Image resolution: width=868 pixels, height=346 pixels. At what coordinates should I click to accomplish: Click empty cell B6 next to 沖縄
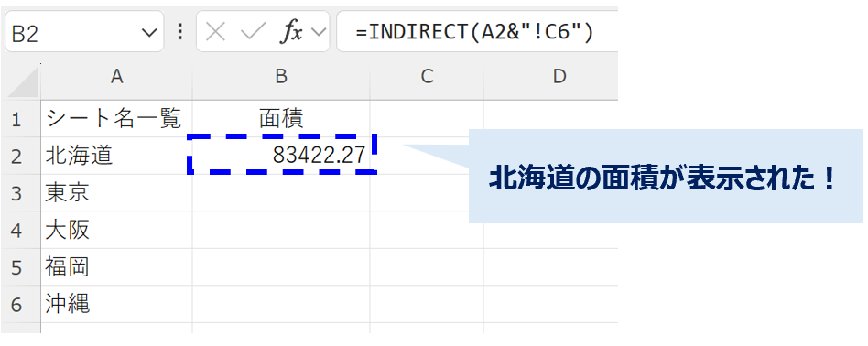point(281,305)
